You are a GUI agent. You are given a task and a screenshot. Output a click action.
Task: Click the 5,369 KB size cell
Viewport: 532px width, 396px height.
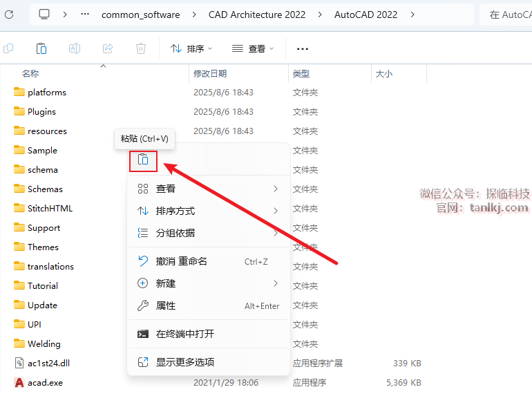(403, 382)
